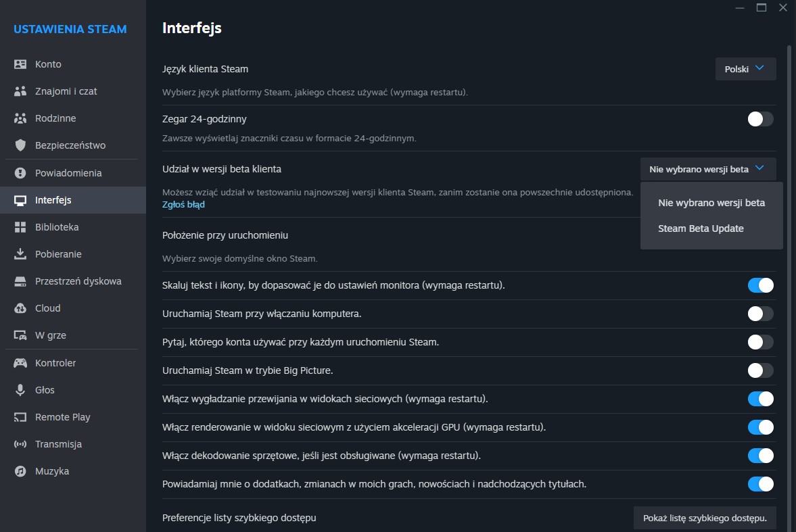Turn on Uruchamiaj Steam przy włączaniu komputera

tap(759, 314)
